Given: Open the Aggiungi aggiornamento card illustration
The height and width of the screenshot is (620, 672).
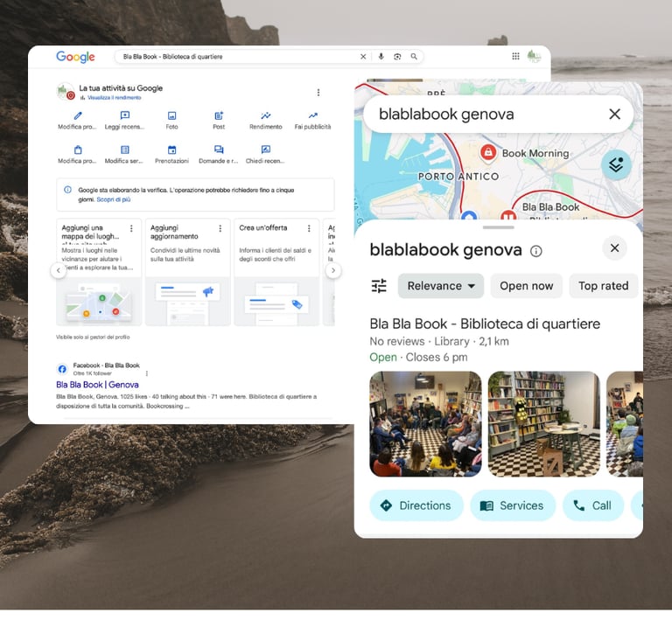Looking at the screenshot, I should click(x=188, y=302).
